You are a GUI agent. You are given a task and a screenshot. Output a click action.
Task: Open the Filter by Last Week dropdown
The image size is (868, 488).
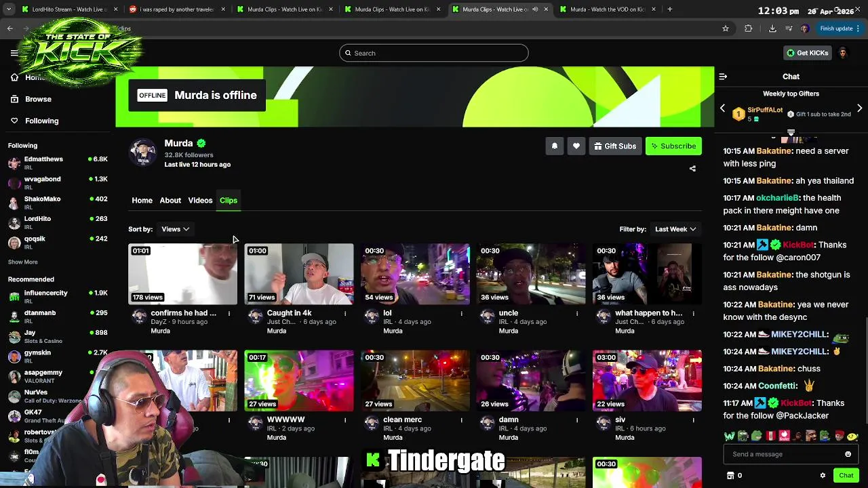675,229
